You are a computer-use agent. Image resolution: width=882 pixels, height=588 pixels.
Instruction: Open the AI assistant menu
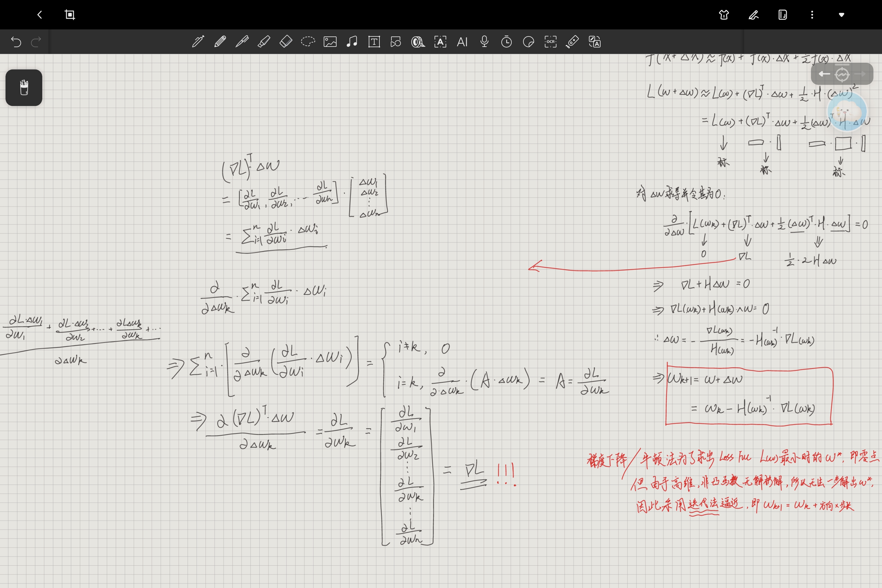[462, 41]
